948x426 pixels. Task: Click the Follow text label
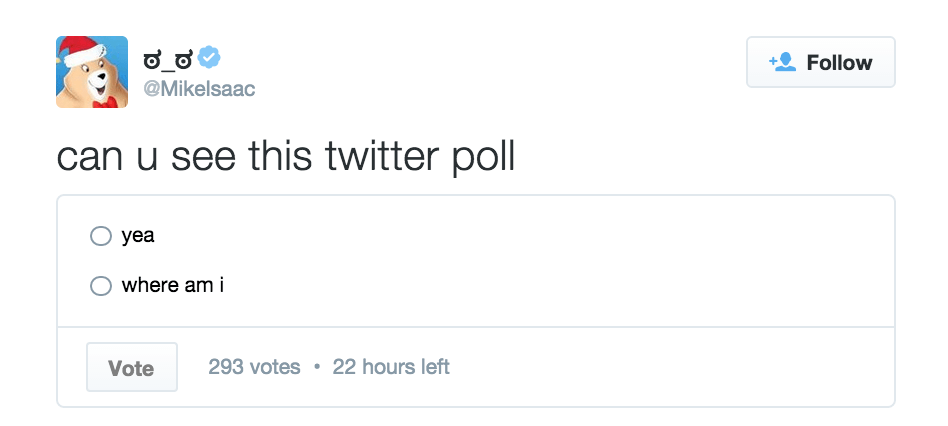[839, 62]
